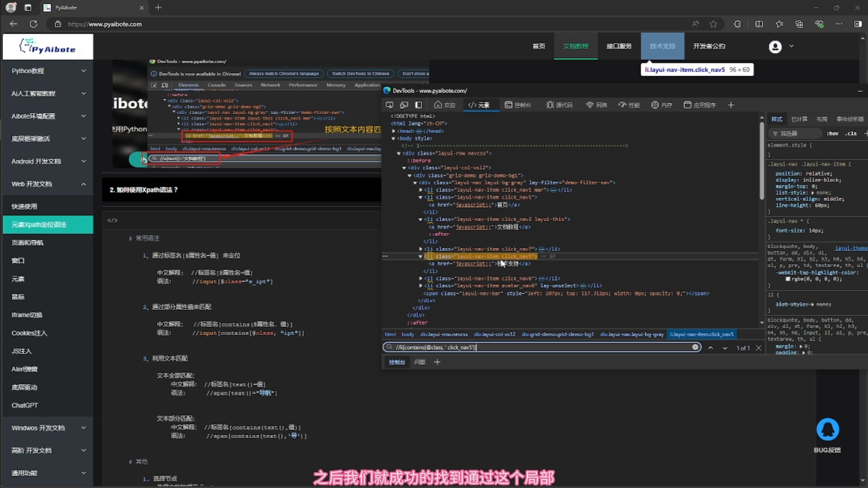Screen dimensions: 868x488
Task: Expand the Python教程 sidebar section
Action: click(48, 71)
